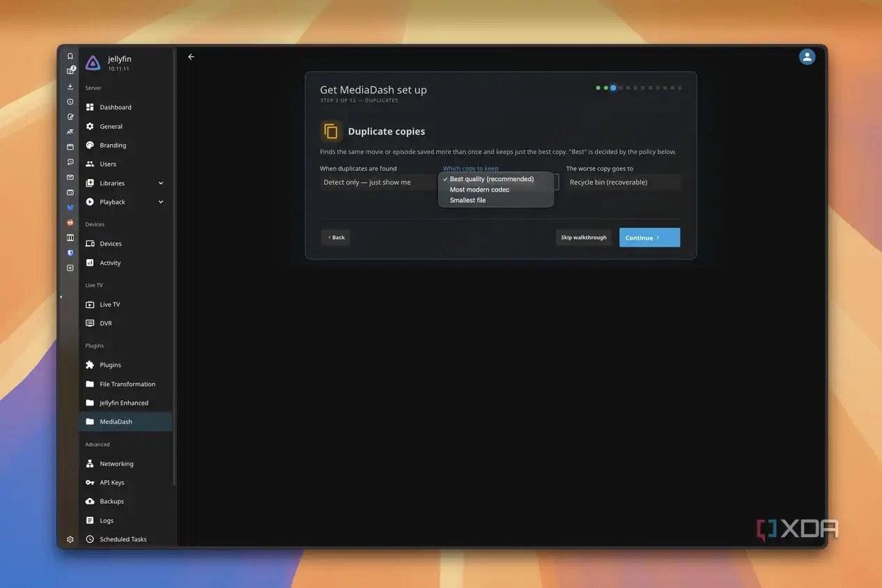
Task: Open 'When duplicates are found' dropdown
Action: coord(378,182)
